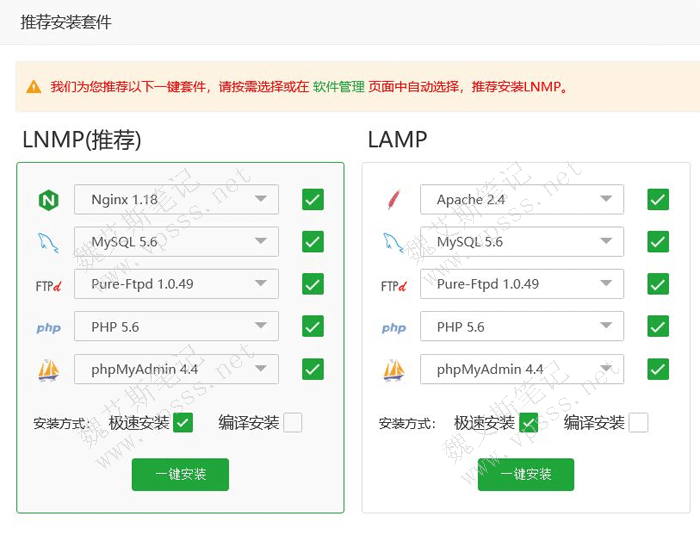The image size is (700, 541).
Task: Click the MySQL dolphin icon in LNMP
Action: tap(48, 243)
